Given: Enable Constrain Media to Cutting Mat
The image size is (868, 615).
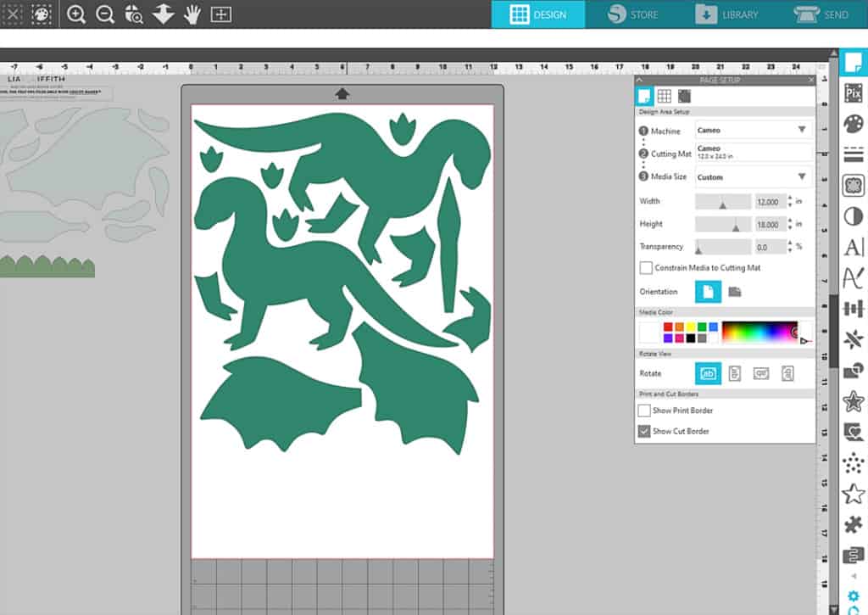Looking at the screenshot, I should [x=647, y=268].
